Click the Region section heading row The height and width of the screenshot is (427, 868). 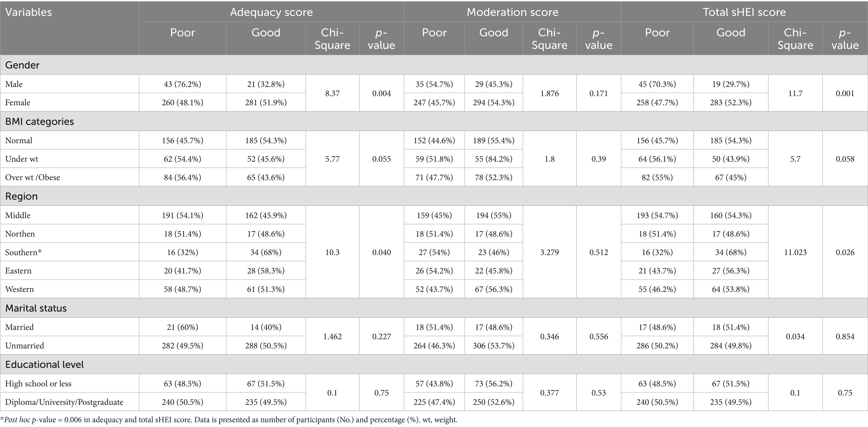(x=21, y=196)
